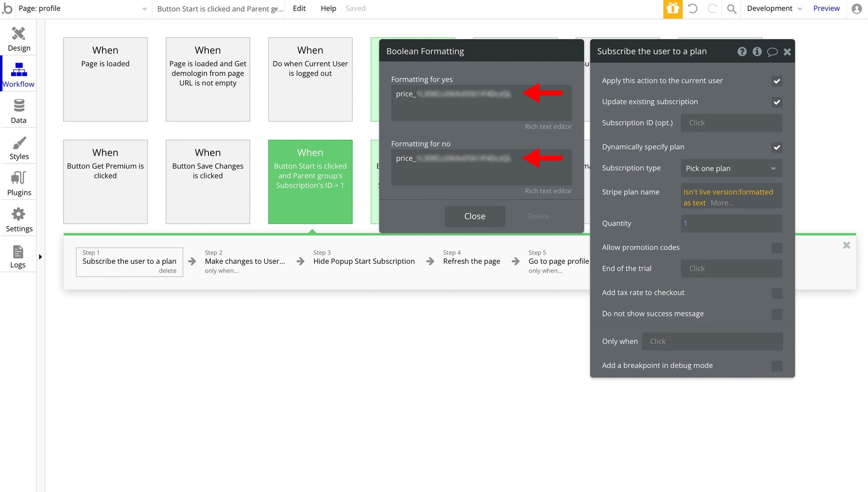868x492 pixels.
Task: Open the Help menu
Action: [328, 8]
